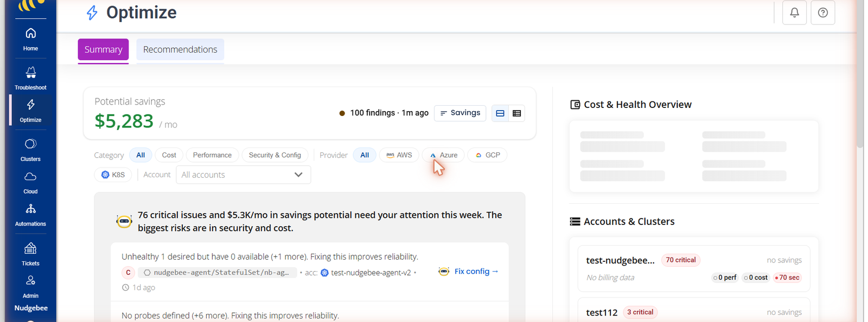This screenshot has width=868, height=322.
Task: Click the Fix config link
Action: 476,272
